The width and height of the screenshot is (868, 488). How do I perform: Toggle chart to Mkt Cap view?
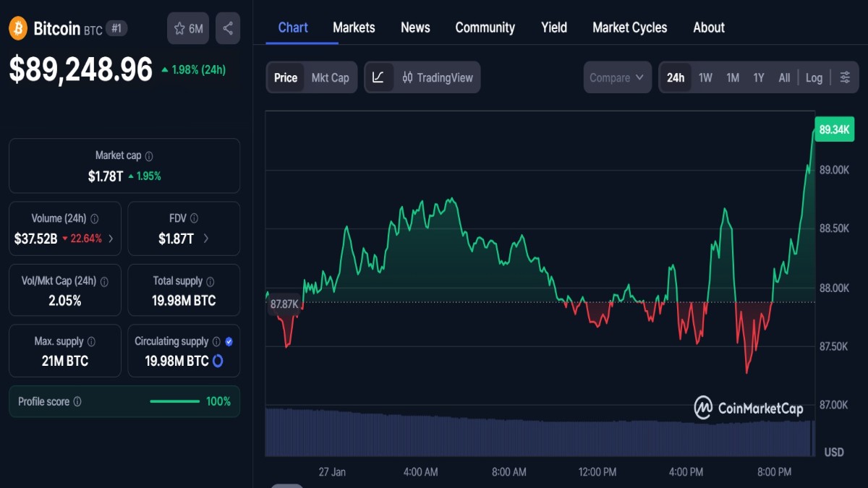pyautogui.click(x=331, y=77)
